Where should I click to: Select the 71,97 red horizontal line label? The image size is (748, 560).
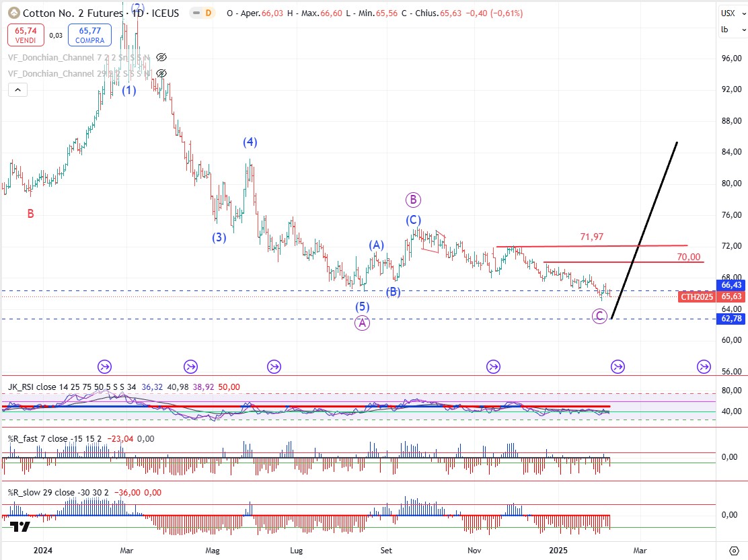coord(591,237)
